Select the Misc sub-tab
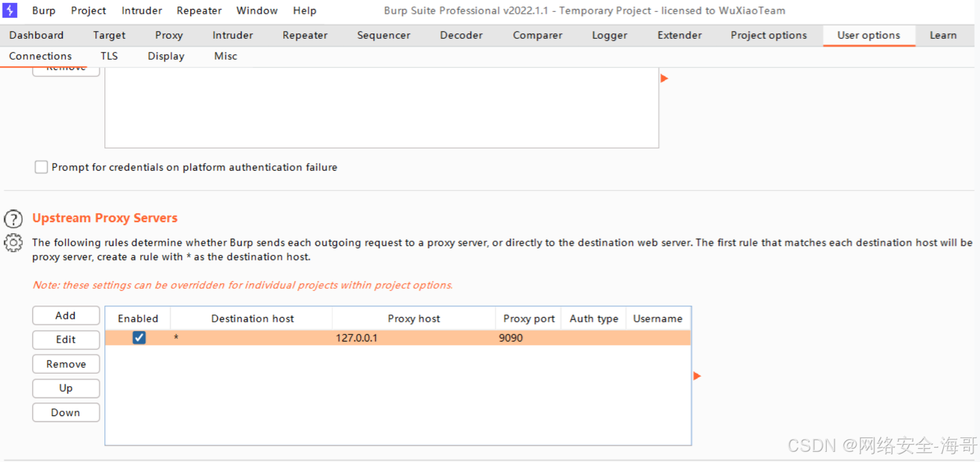980x462 pixels. 225,56
